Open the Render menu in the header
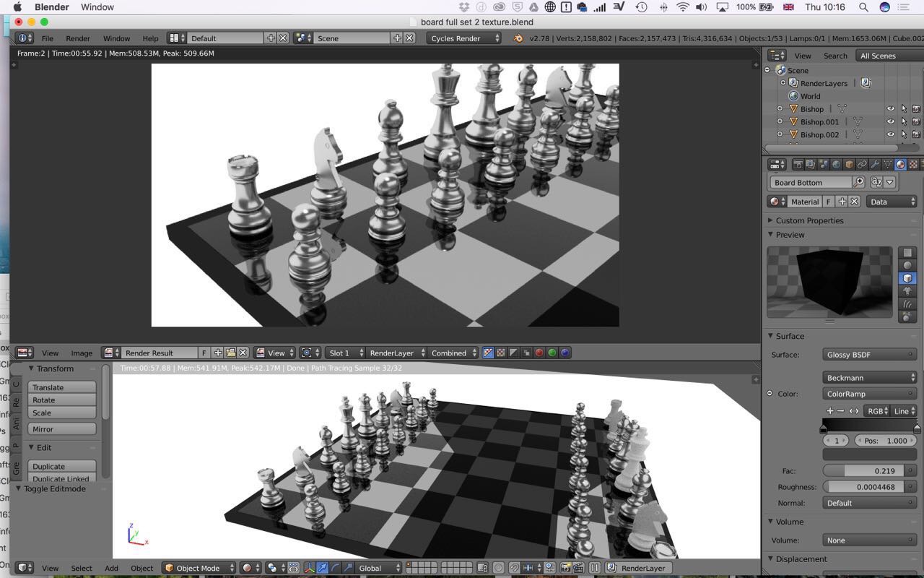Screen dimensions: 924x578 coord(78,38)
